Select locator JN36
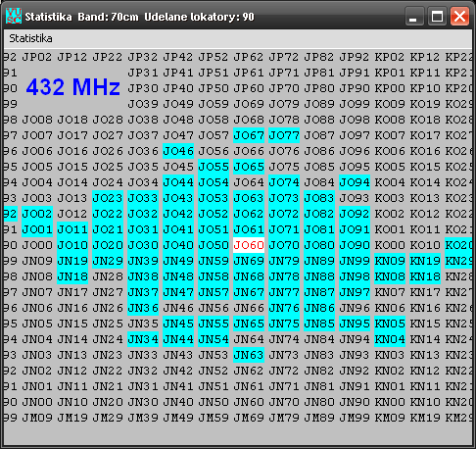The image size is (476, 449). click(x=143, y=308)
